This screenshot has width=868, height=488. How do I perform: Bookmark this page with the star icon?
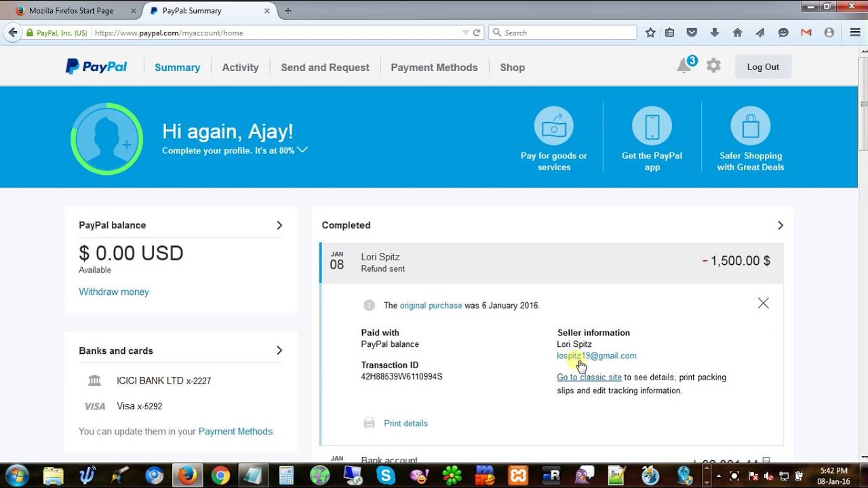(x=650, y=33)
